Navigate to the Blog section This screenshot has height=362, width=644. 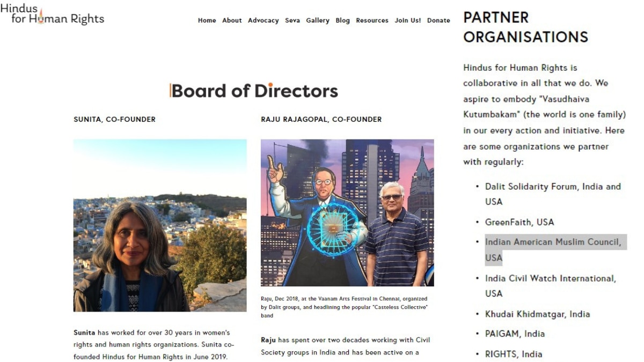click(x=342, y=20)
